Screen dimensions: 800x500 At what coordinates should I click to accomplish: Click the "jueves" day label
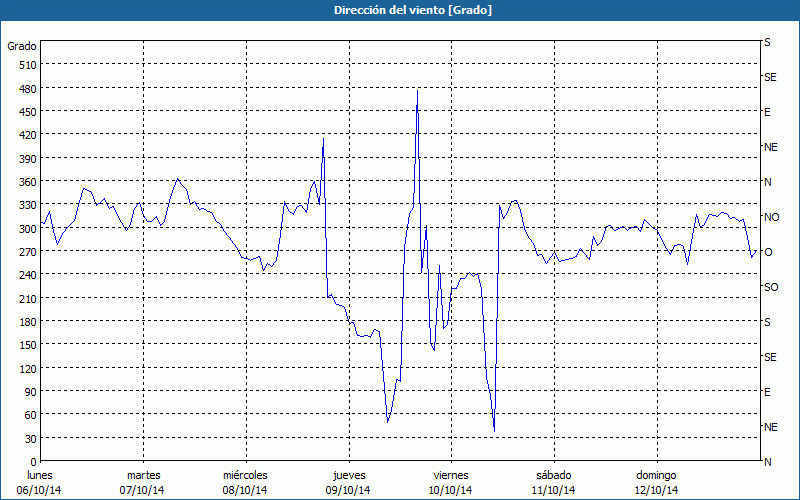click(348, 475)
